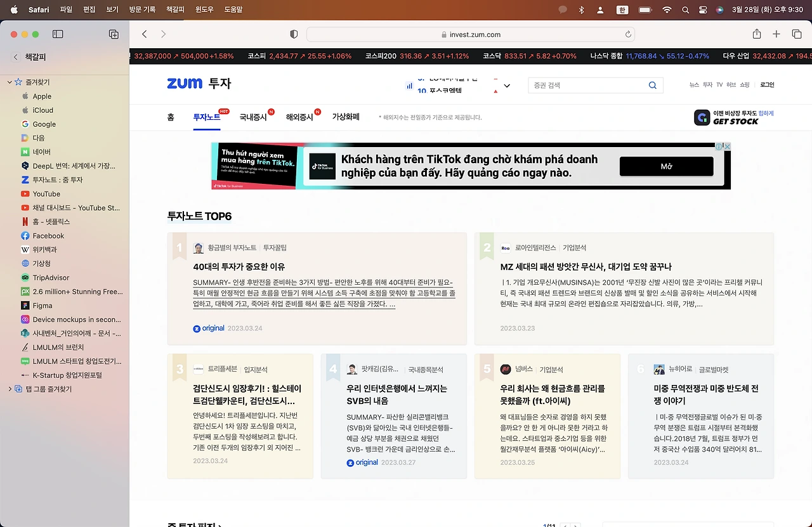
Task: Open the privacy report shield icon
Action: [x=294, y=34]
